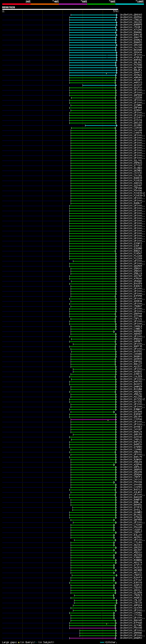Pick hit label UniRef100_B9HYB2

pyautogui.click(x=131, y=60)
